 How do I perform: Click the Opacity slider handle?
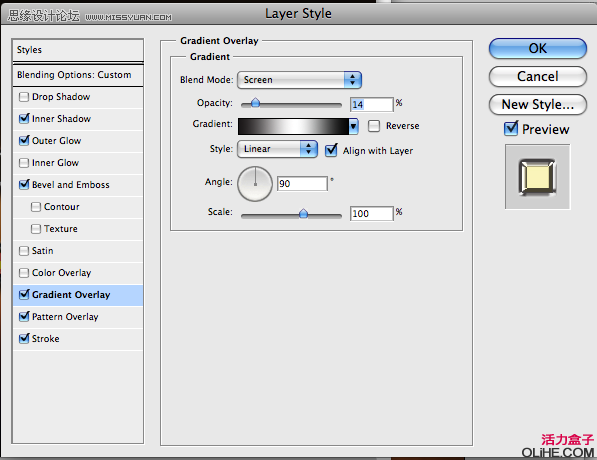[x=255, y=103]
